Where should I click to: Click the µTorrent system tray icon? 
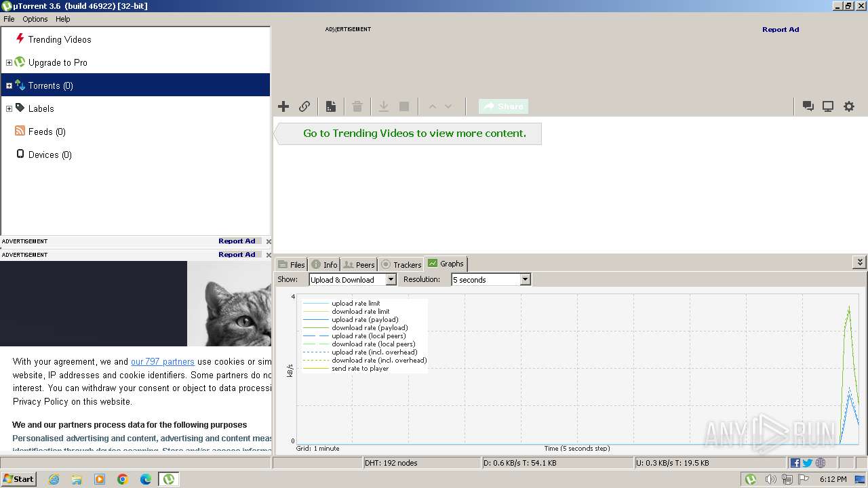tap(751, 479)
